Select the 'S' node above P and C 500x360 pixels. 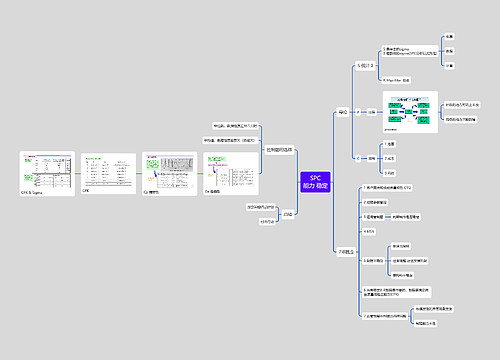click(365, 65)
